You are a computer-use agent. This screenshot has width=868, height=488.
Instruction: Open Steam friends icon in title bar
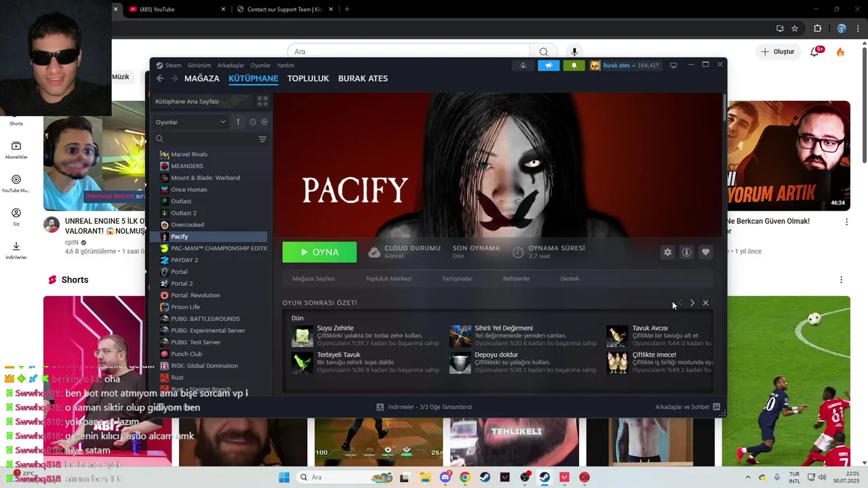coord(523,66)
